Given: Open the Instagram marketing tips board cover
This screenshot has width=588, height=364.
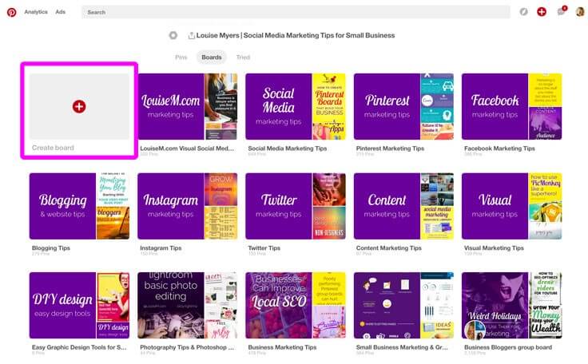Looking at the screenshot, I should [170, 206].
